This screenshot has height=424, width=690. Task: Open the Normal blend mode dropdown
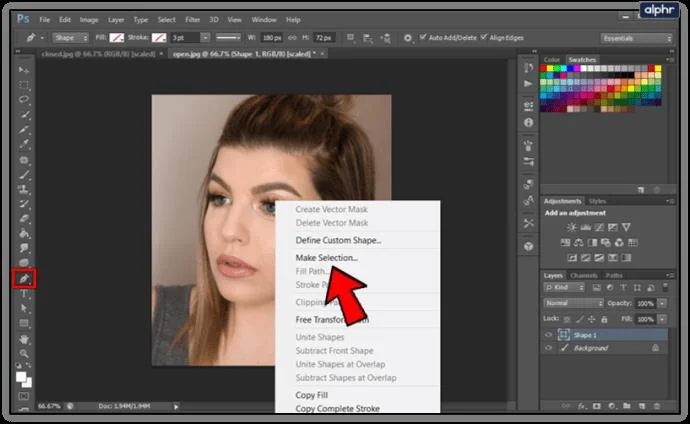tap(573, 303)
